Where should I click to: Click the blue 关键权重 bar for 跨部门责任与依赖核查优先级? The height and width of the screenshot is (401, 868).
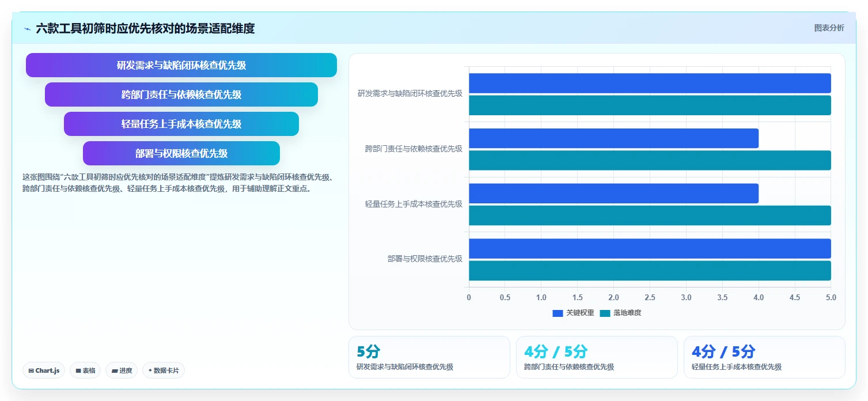(x=613, y=138)
